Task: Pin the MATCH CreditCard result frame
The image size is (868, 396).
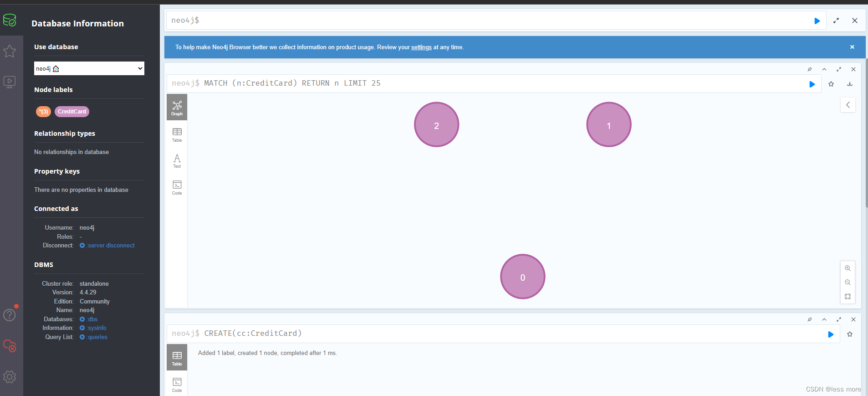Action: pyautogui.click(x=810, y=69)
